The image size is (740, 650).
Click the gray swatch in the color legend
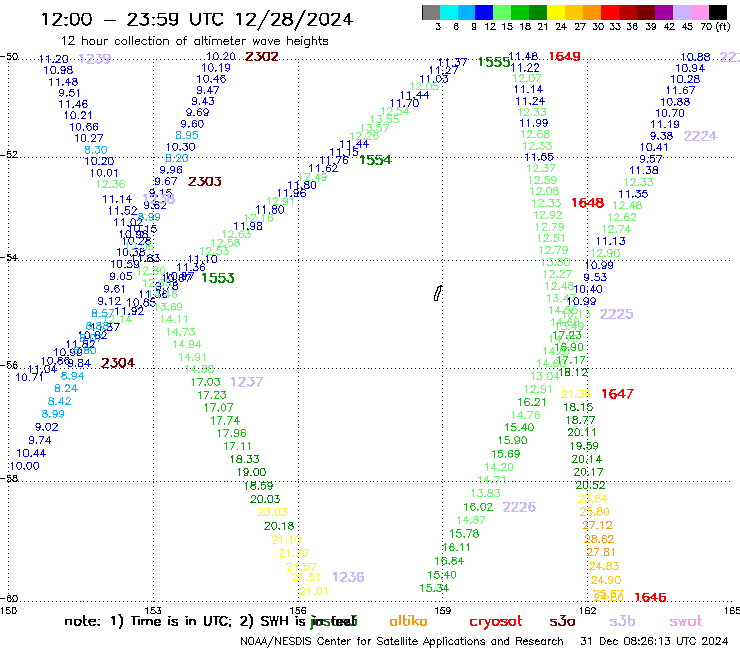(431, 12)
